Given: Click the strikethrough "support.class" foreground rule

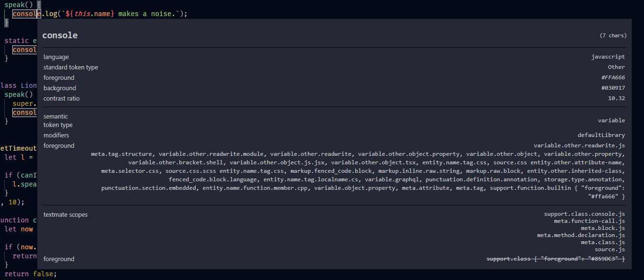Looking at the screenshot, I should 556,259.
